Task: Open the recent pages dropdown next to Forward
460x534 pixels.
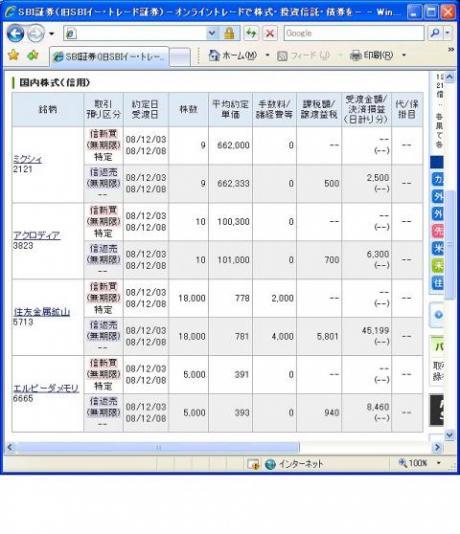Action: pyautogui.click(x=51, y=34)
